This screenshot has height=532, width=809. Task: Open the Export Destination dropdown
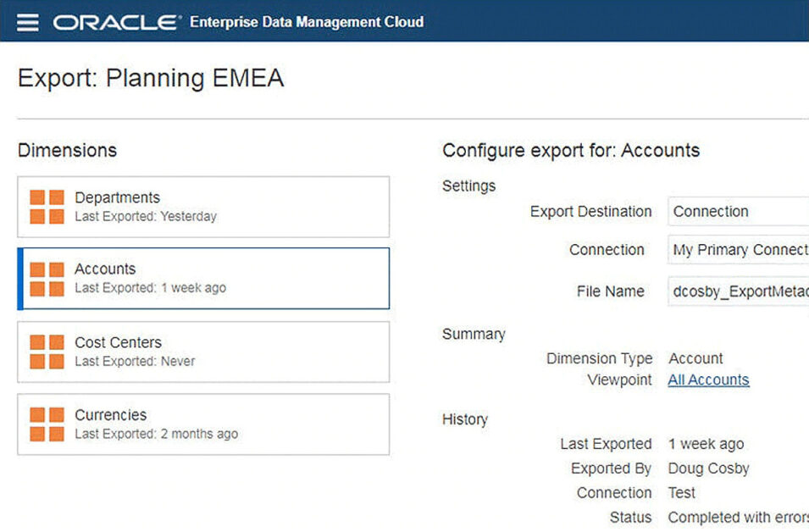pos(737,212)
